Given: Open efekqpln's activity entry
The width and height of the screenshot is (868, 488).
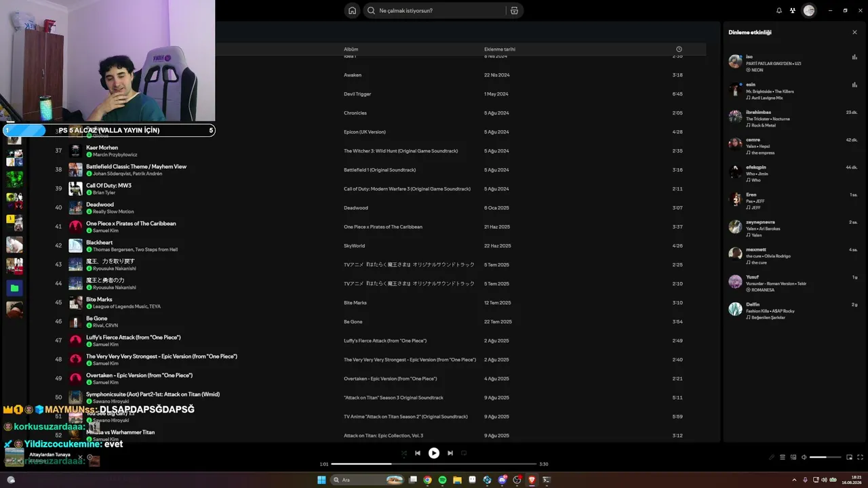Looking at the screenshot, I should tap(793, 174).
